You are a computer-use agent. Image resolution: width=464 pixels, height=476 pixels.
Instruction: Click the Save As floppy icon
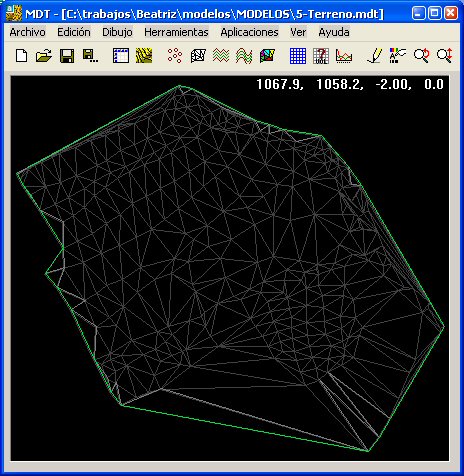pyautogui.click(x=90, y=55)
